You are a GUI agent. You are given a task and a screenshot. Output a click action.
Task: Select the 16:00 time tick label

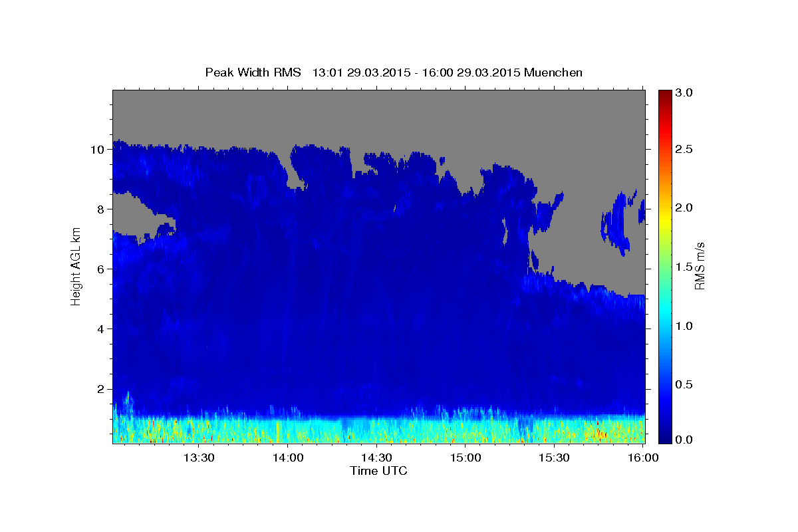tap(642, 458)
